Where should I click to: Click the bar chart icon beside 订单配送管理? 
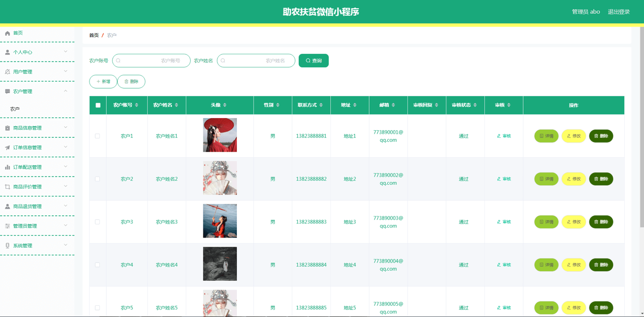pos(8,167)
